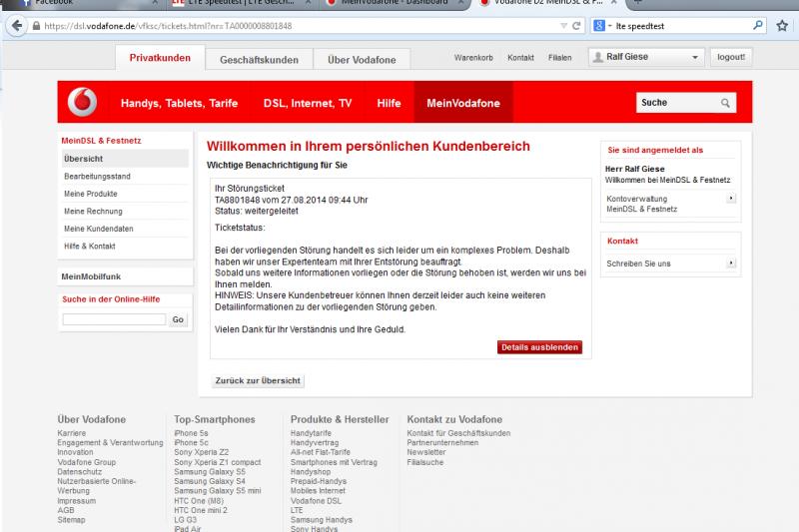Click the lte speedtest browser search field
This screenshot has width=799, height=532.
click(682, 26)
